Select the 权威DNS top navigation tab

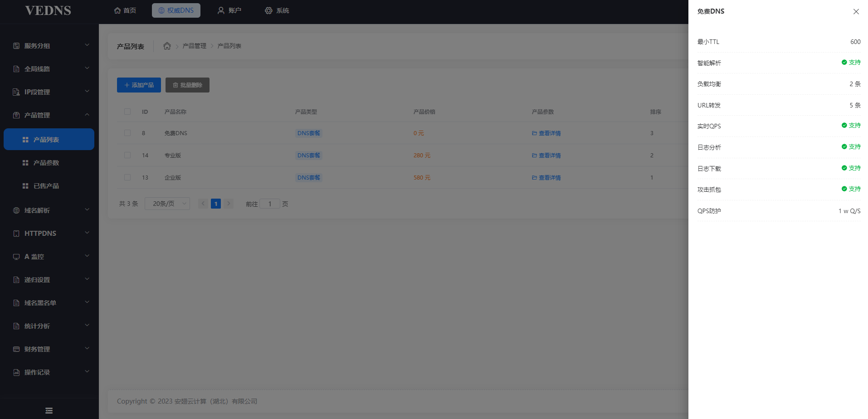(x=176, y=10)
